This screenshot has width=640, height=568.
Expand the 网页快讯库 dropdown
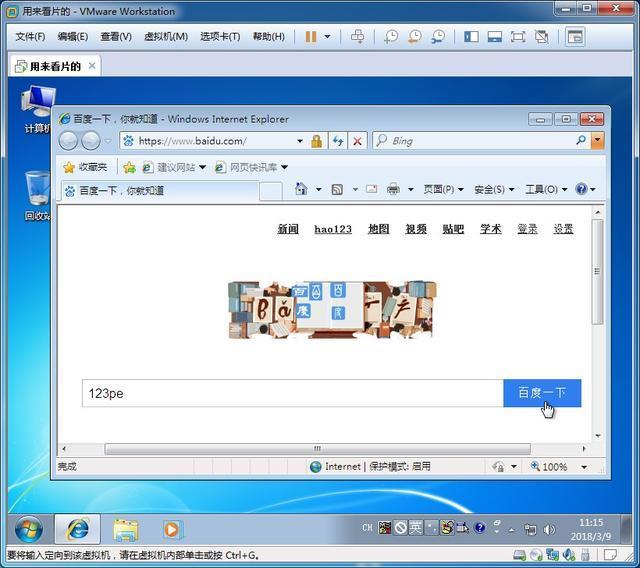(x=284, y=167)
